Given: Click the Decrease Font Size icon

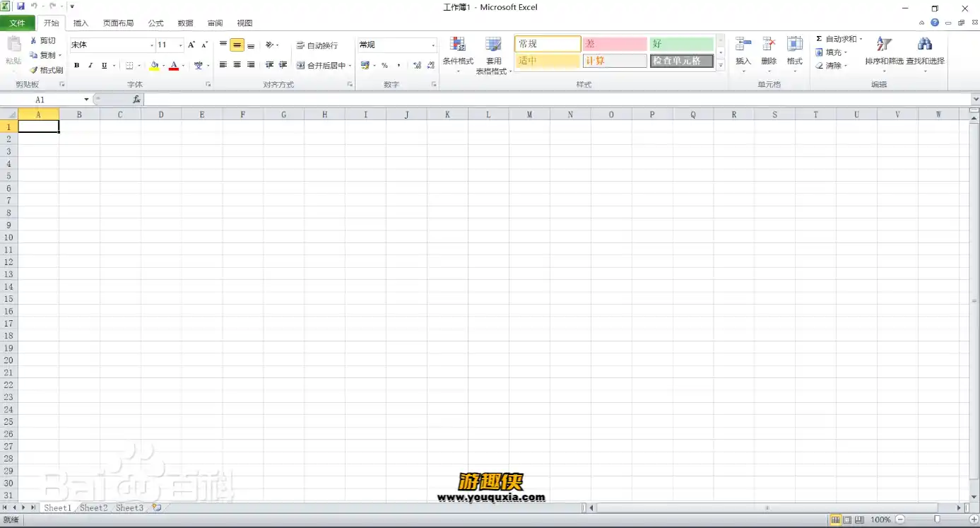Looking at the screenshot, I should [x=204, y=45].
